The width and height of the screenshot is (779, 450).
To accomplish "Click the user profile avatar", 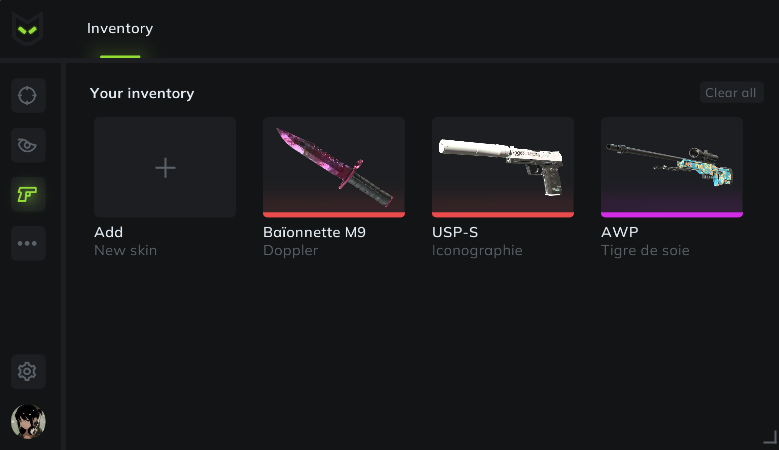I will point(28,422).
